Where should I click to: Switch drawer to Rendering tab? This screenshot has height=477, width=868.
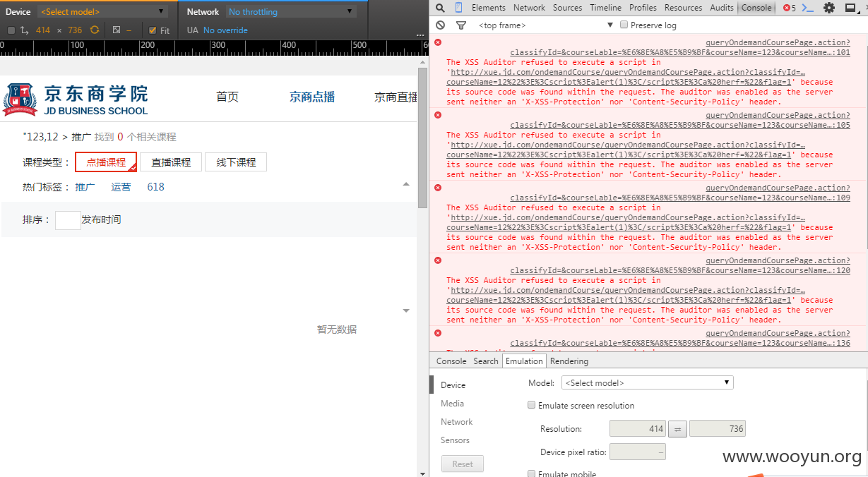569,361
